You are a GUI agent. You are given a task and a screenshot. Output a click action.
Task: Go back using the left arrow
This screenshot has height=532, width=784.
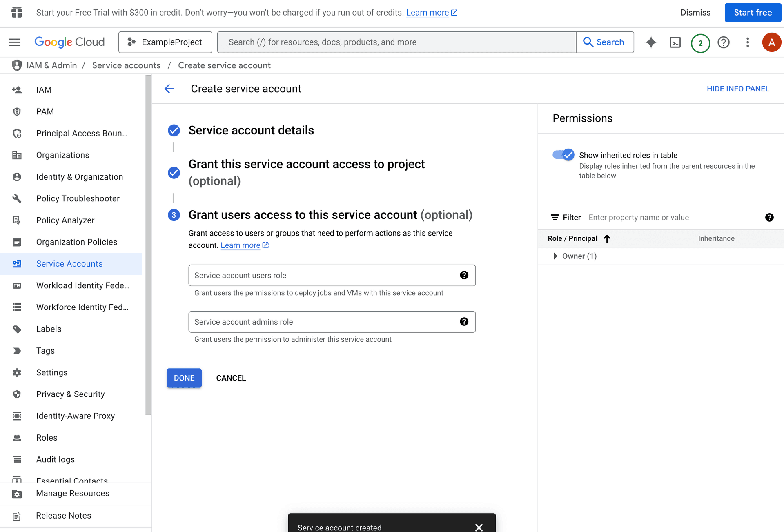pos(169,89)
